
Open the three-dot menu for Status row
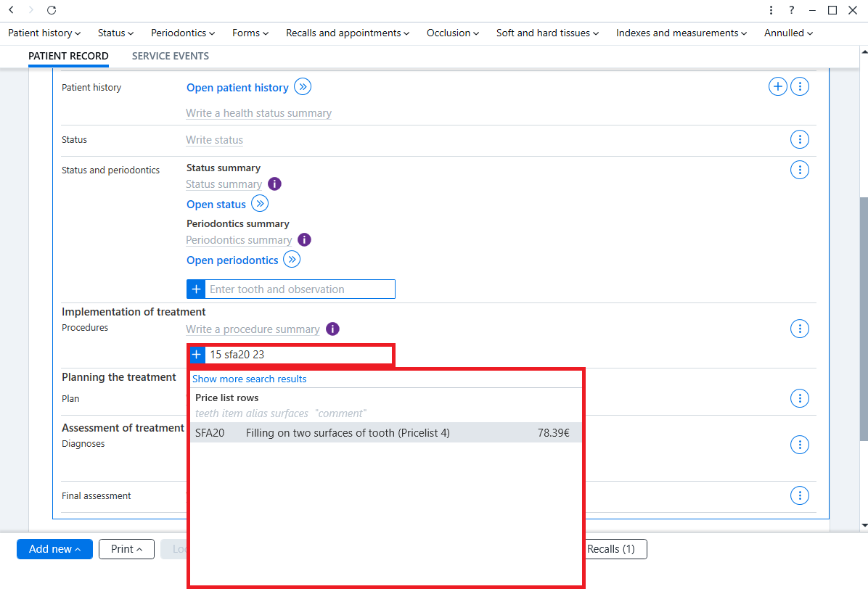(799, 139)
